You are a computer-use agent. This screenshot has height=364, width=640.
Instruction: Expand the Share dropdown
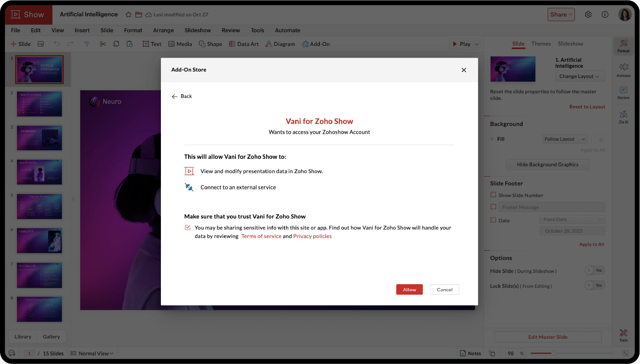[561, 15]
